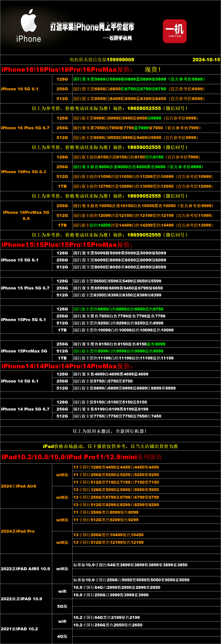Click the yellow iPad价格市场波动 notice
The width and height of the screenshot is (221, 644).
(x=110, y=446)
